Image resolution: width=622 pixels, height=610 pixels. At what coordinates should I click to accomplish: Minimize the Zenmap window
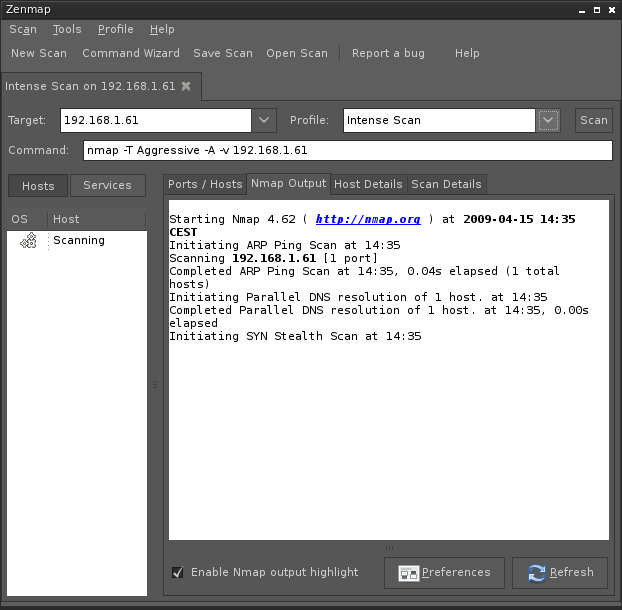582,10
